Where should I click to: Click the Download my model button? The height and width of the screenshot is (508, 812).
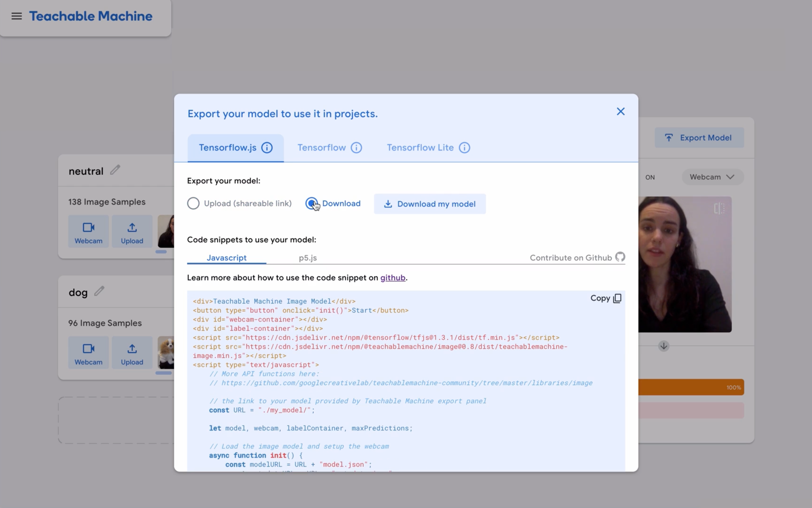pyautogui.click(x=430, y=204)
